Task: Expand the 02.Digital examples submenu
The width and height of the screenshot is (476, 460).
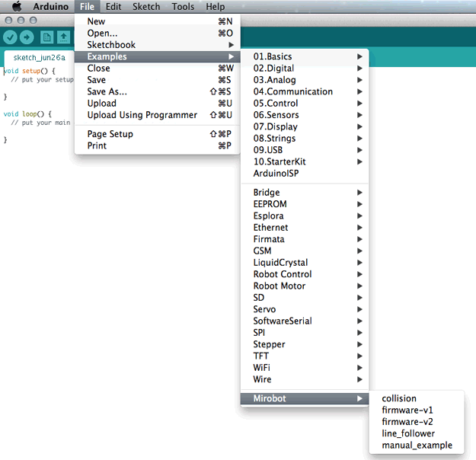Action: pos(305,68)
